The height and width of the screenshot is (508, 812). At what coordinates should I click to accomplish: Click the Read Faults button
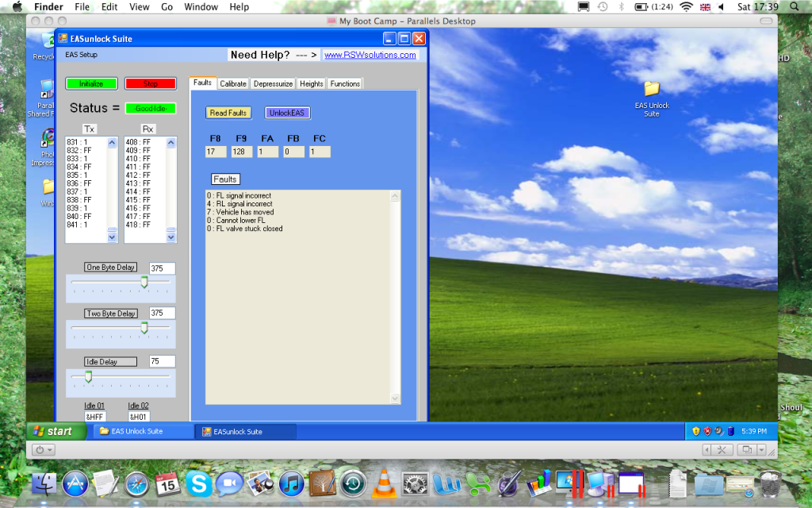(228, 113)
